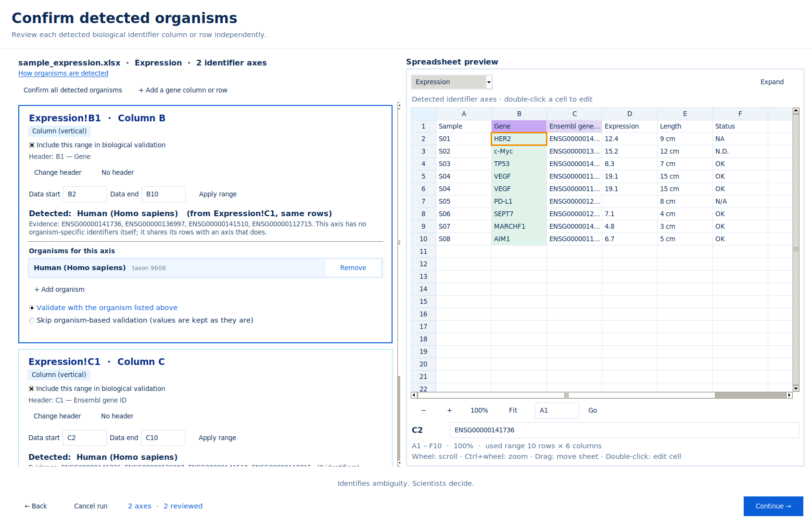Select column header C in spreadsheet
The height and width of the screenshot is (520, 812).
[x=574, y=114]
